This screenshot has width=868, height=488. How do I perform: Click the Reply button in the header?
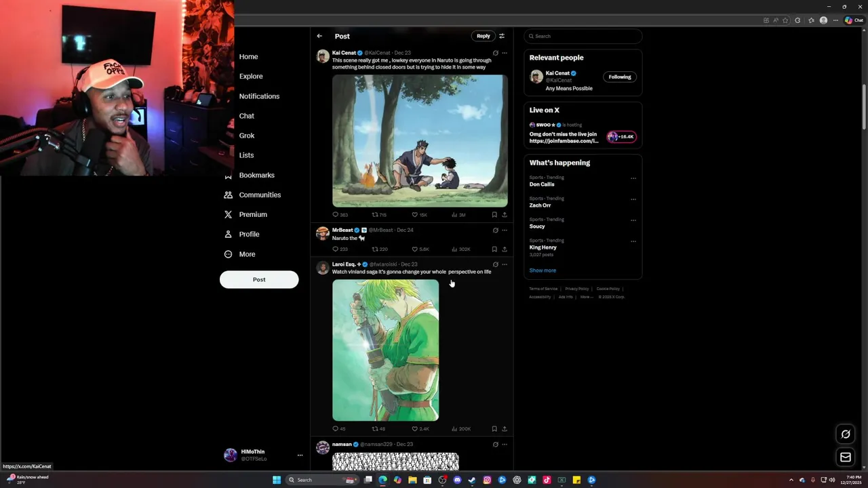483,36
